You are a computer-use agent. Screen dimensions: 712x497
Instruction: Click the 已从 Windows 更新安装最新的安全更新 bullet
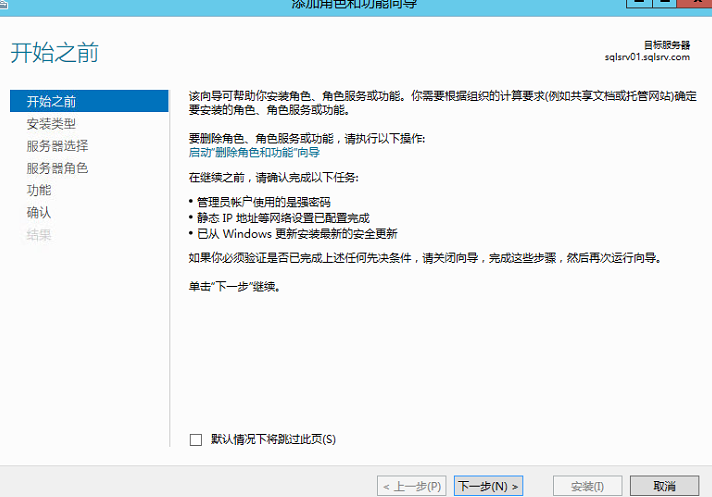pos(297,234)
